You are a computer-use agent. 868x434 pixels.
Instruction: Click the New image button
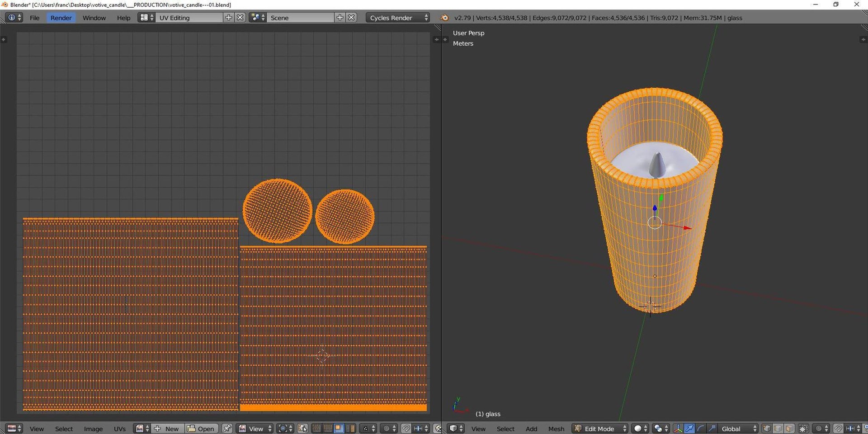(167, 429)
